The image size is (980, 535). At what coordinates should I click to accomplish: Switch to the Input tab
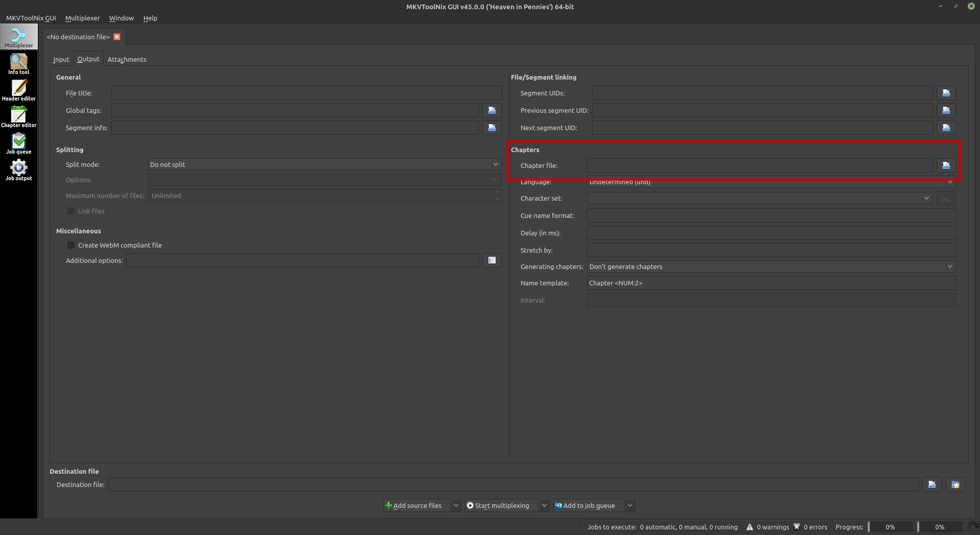coord(61,59)
